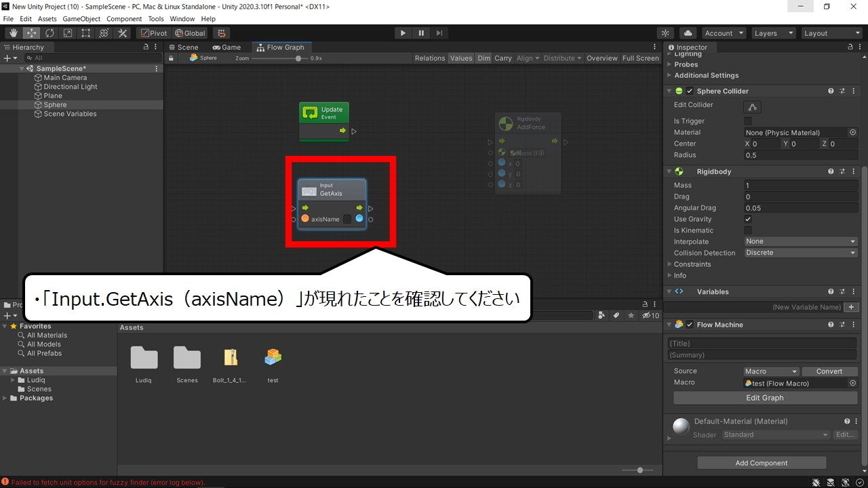Toggle Relations in graph toolbar
This screenshot has width=868, height=488.
pos(430,58)
